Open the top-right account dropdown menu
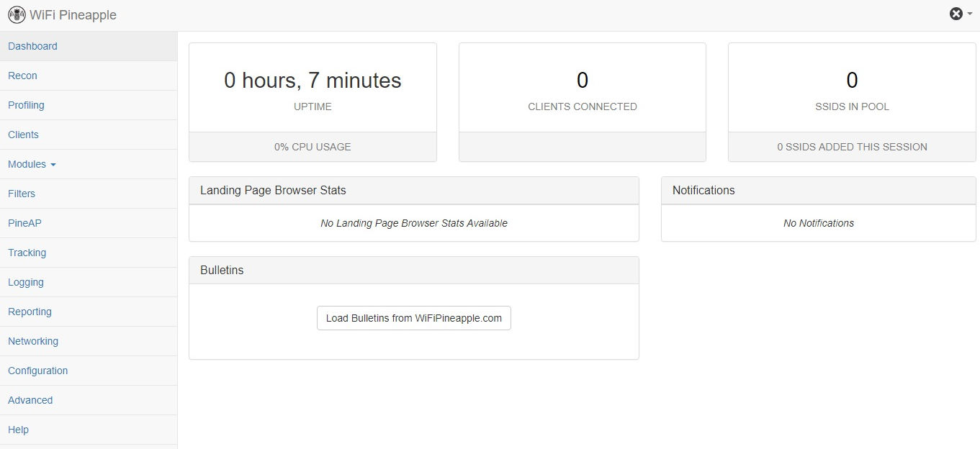Screen dimensions: 980x449 [x=961, y=14]
